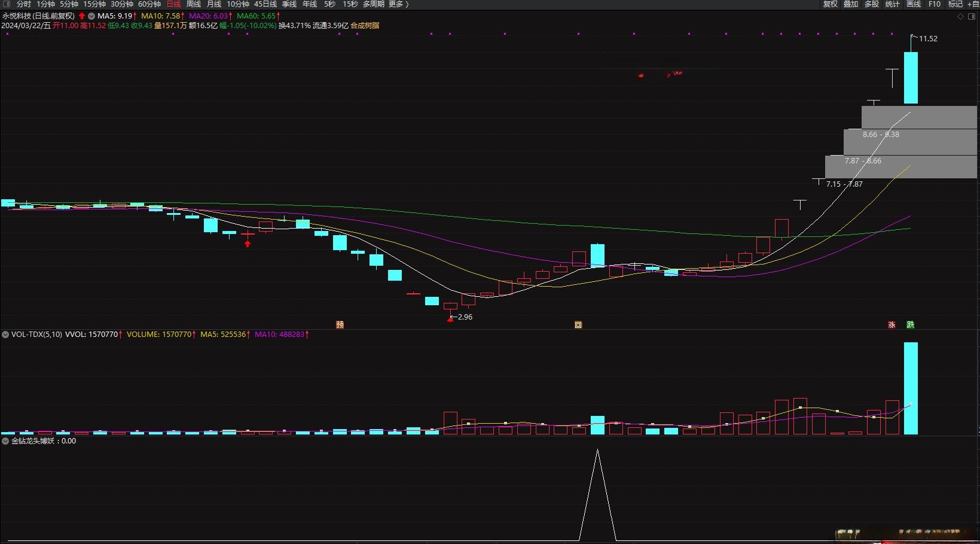Expand the 金钻龙头博妖 indicator dropdown
Screen dimensions: 980x544
point(5,441)
